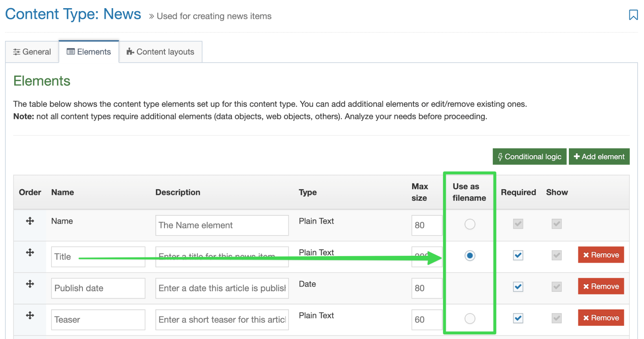Click the lightning icon in Conditional logic button

tap(500, 156)
